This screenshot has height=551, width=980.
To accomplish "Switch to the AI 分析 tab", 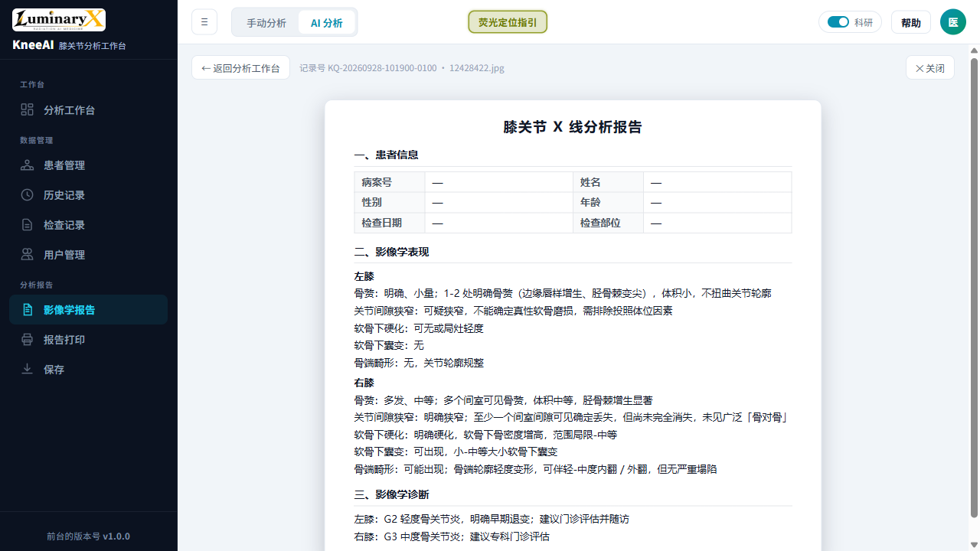I will click(327, 23).
